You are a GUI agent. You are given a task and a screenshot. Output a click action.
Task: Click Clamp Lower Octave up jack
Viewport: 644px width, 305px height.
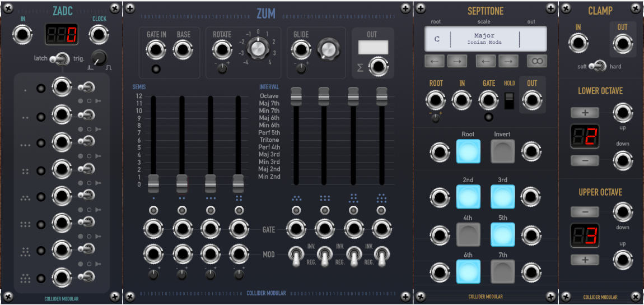click(x=623, y=112)
